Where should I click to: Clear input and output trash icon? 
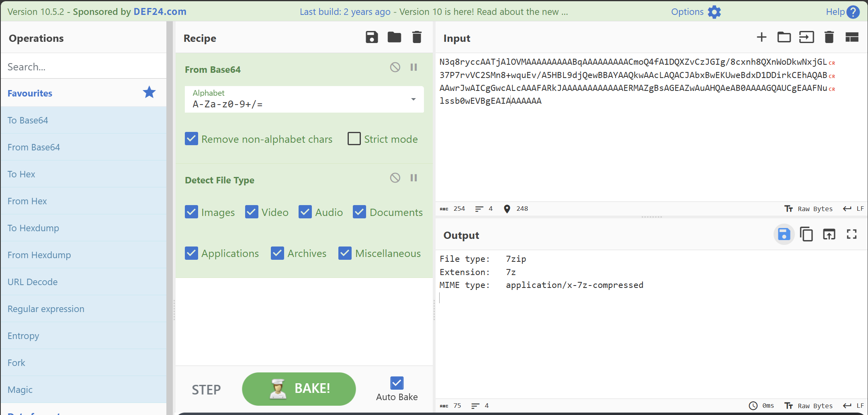[x=829, y=37]
